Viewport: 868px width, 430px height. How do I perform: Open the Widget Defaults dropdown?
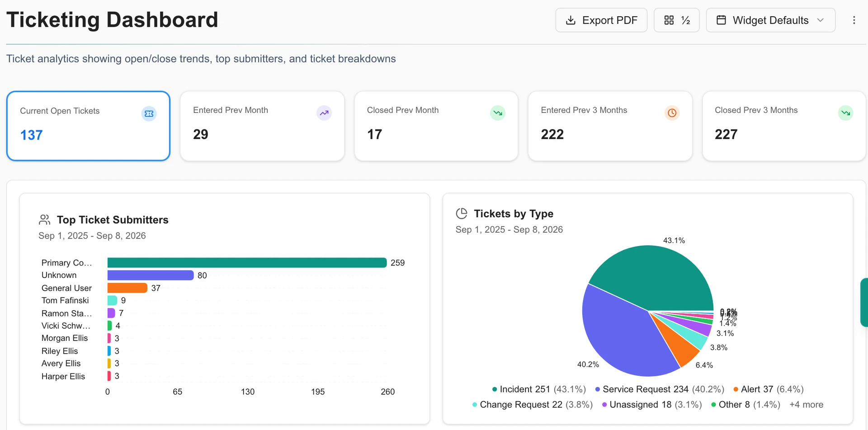tap(770, 20)
